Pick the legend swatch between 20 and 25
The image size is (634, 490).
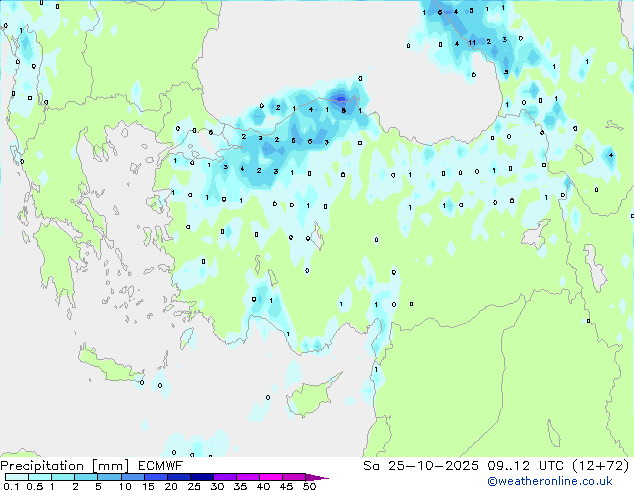178,477
